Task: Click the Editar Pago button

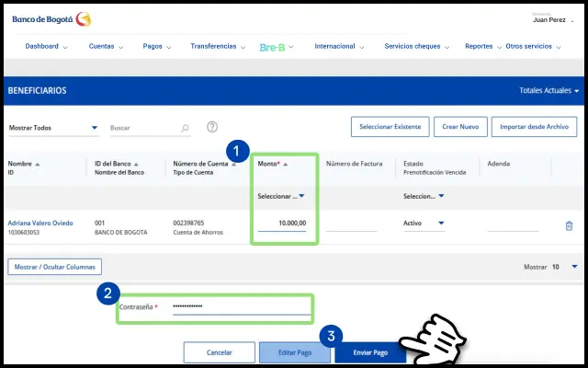Action: click(x=295, y=352)
